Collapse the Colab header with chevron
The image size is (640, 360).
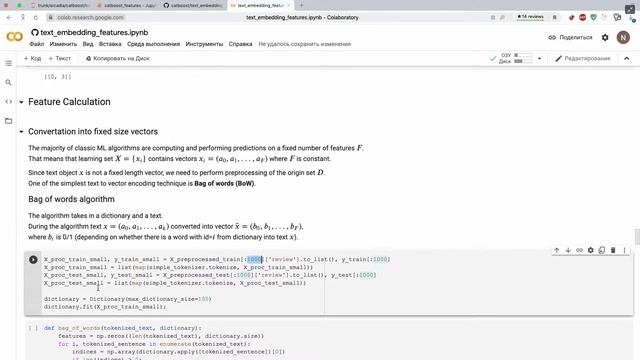coord(627,59)
